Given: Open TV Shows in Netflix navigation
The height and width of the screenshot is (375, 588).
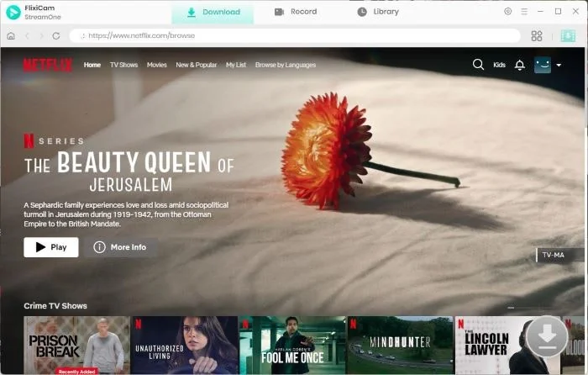Looking at the screenshot, I should 123,65.
